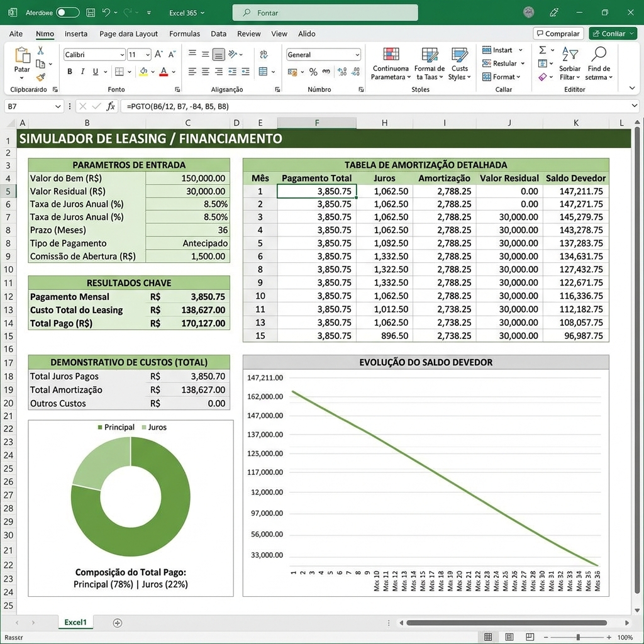Open the font size 11 dropdown
644x644 pixels.
(148, 55)
